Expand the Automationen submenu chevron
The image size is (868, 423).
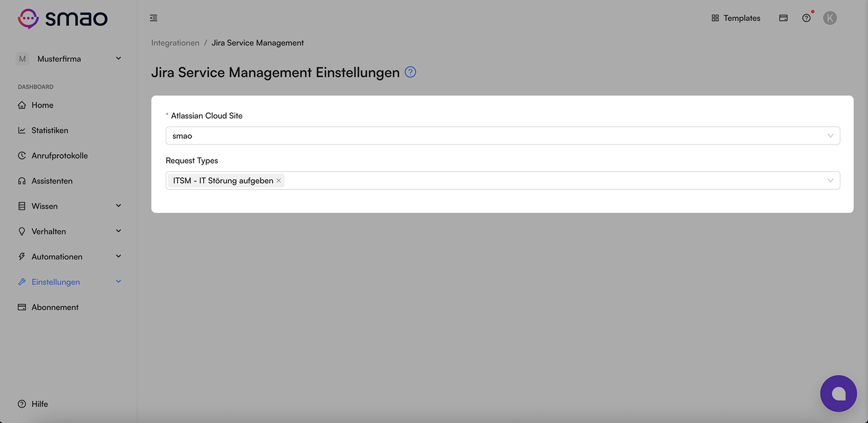[x=118, y=257]
